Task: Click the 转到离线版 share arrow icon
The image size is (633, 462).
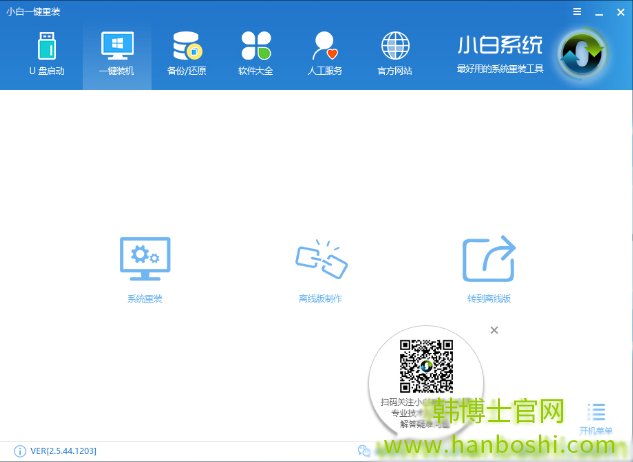Action: [x=488, y=260]
